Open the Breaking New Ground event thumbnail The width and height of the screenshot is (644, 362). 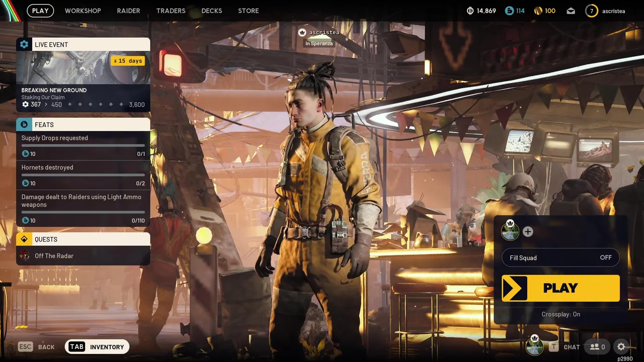point(83,67)
